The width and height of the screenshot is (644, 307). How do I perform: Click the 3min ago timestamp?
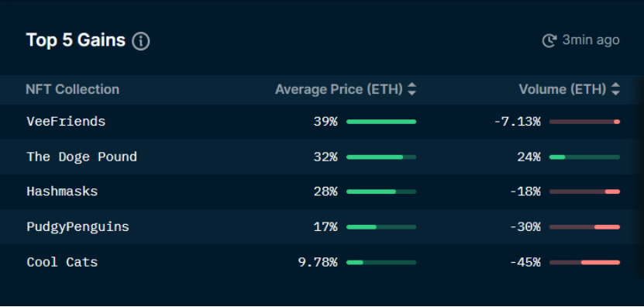click(x=591, y=40)
